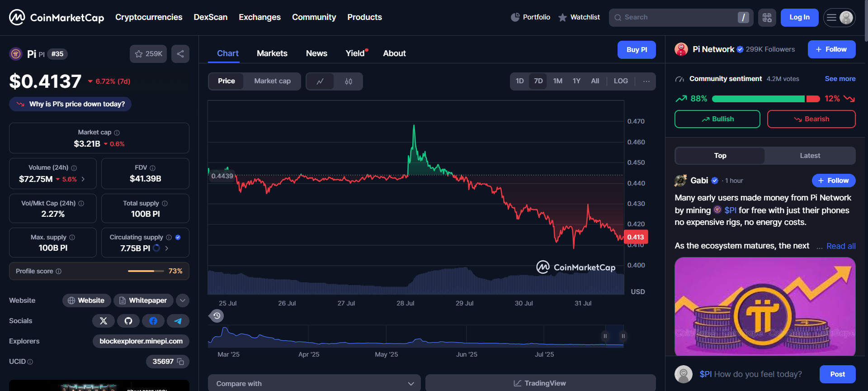Switch to the Markets tab
The image size is (868, 391).
click(x=272, y=53)
